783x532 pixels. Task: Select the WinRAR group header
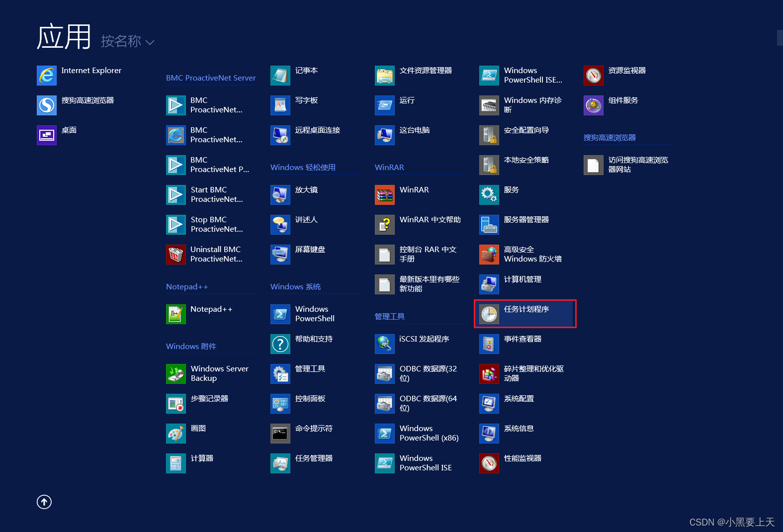pos(389,168)
